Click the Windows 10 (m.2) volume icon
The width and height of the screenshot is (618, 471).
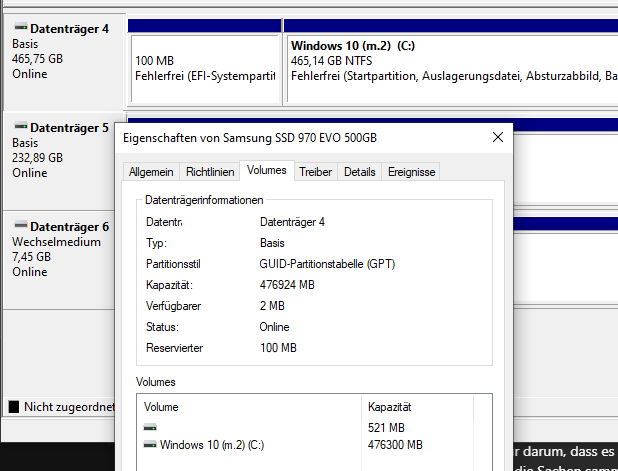click(x=150, y=445)
